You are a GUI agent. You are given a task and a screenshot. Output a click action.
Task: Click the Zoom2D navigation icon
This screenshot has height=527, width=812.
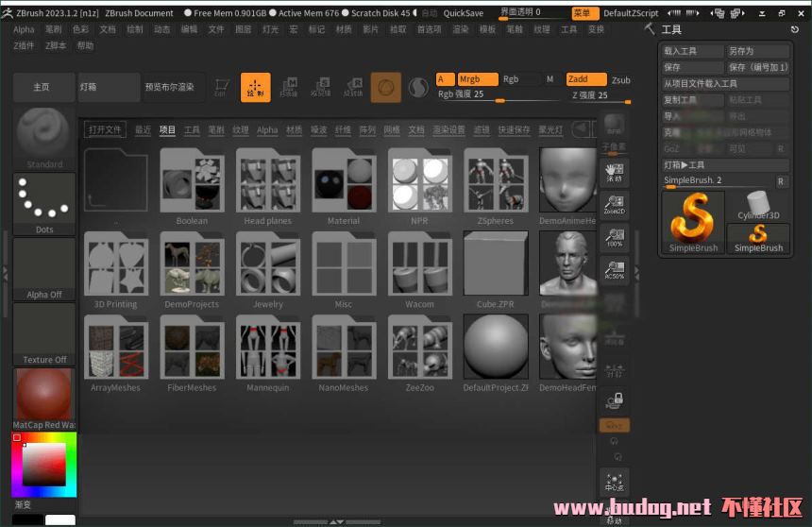[x=615, y=205]
